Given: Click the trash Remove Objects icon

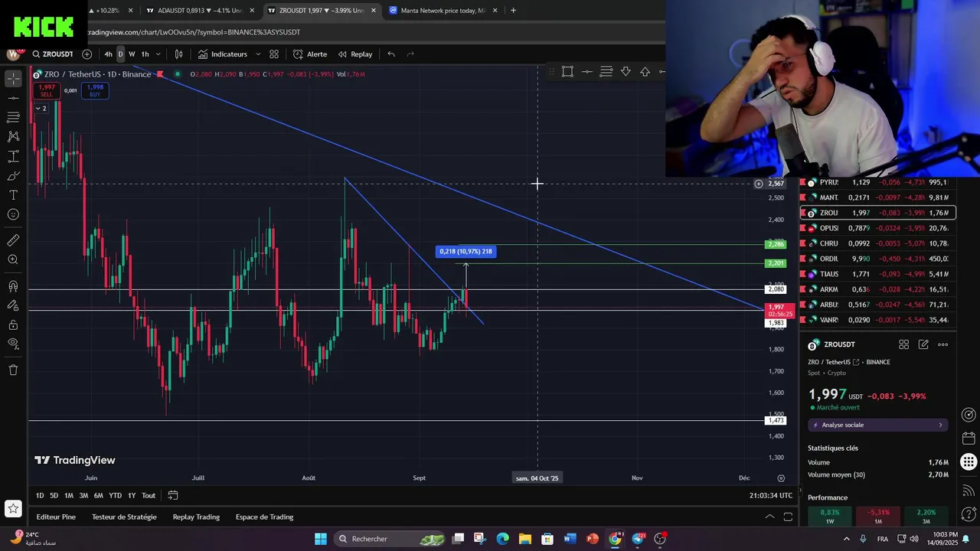Looking at the screenshot, I should (x=13, y=370).
